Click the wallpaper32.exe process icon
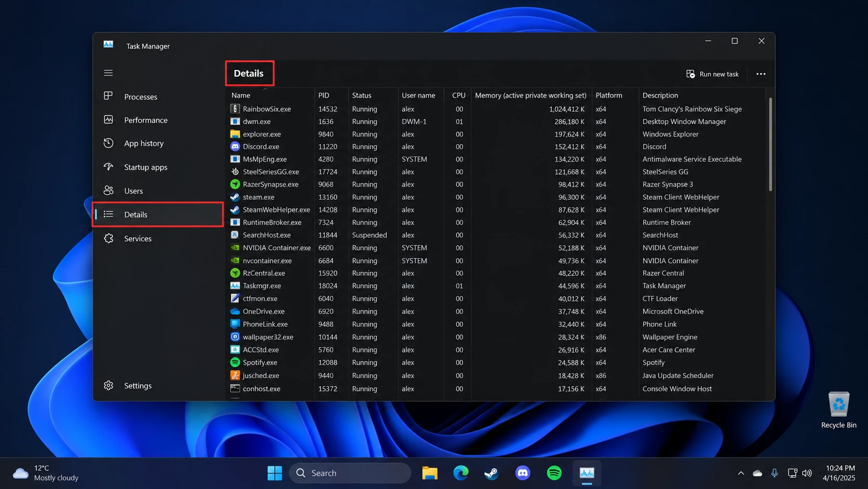 (x=235, y=337)
